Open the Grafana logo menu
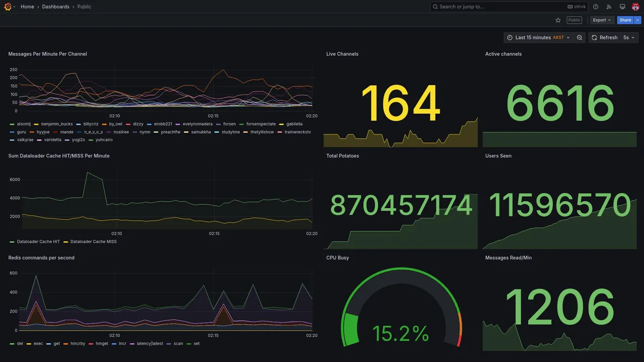This screenshot has height=362, width=644. tap(8, 7)
